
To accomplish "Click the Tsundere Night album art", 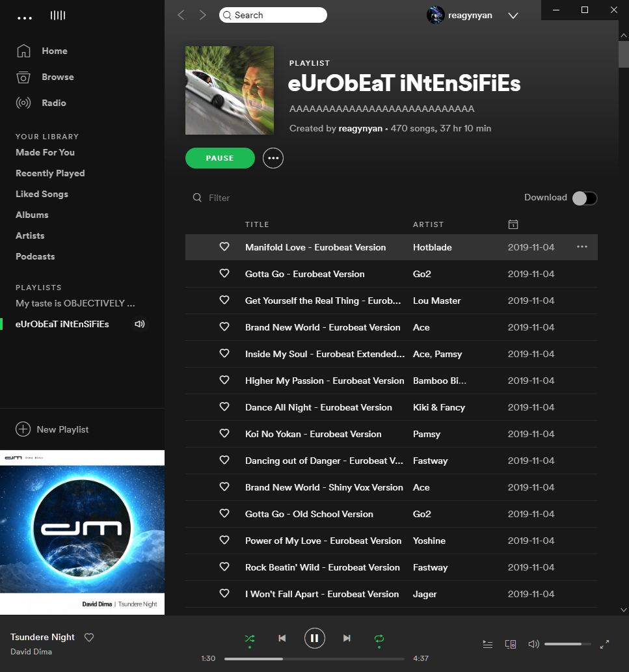I will pyautogui.click(x=82, y=532).
